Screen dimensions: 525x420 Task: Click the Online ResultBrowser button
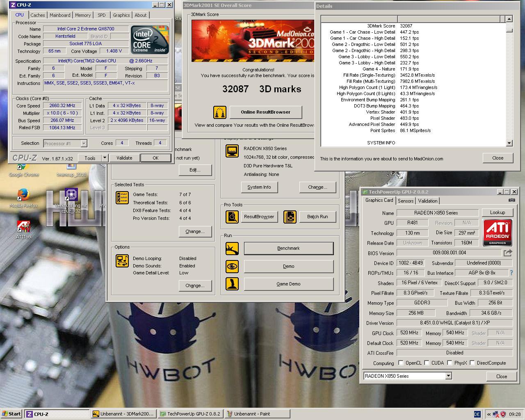[x=266, y=112]
